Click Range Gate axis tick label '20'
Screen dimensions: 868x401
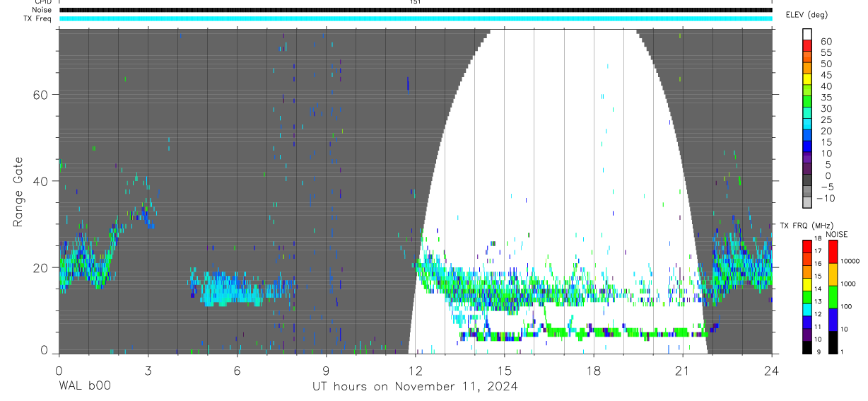tap(41, 267)
